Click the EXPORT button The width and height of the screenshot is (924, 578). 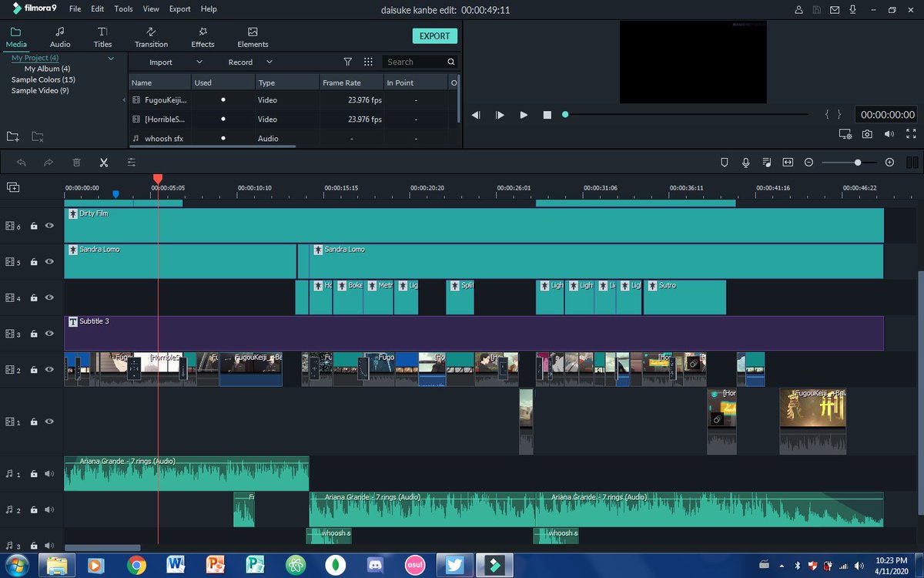tap(434, 36)
